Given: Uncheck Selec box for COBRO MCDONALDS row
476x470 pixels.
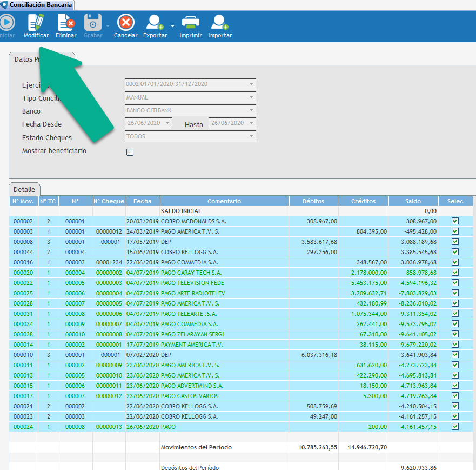Looking at the screenshot, I should [455, 221].
